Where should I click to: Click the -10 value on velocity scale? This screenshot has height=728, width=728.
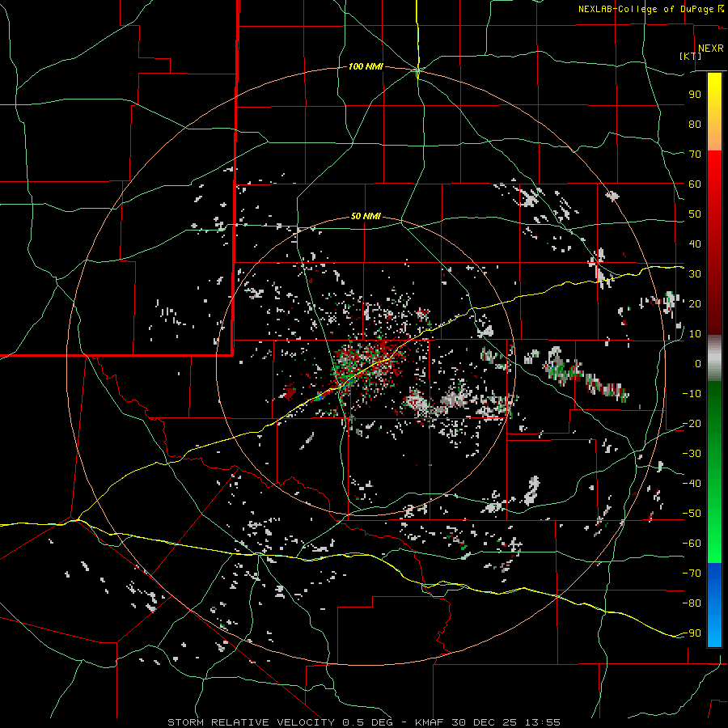692,394
